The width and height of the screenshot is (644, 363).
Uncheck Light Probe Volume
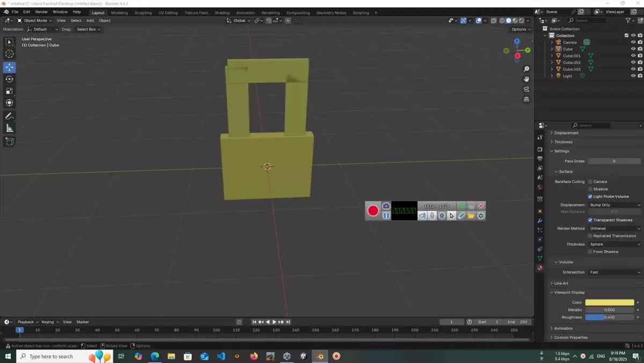590,196
